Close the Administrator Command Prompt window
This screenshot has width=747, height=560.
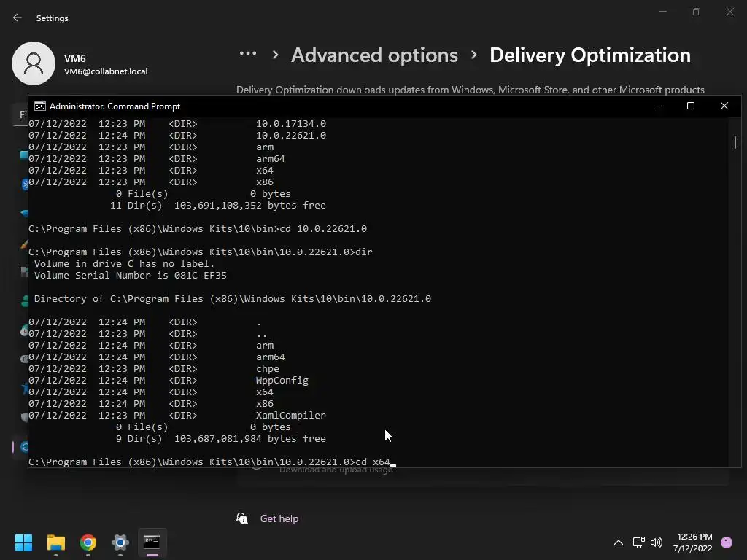click(x=724, y=106)
